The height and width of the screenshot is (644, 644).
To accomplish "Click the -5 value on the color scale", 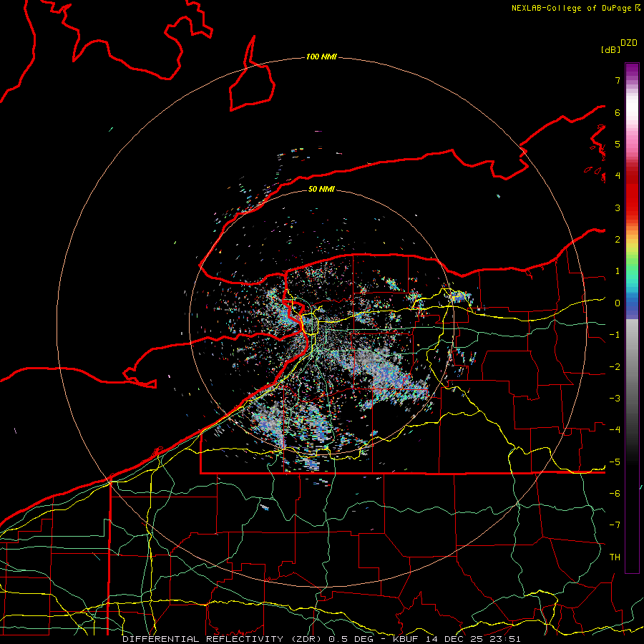I will (615, 462).
